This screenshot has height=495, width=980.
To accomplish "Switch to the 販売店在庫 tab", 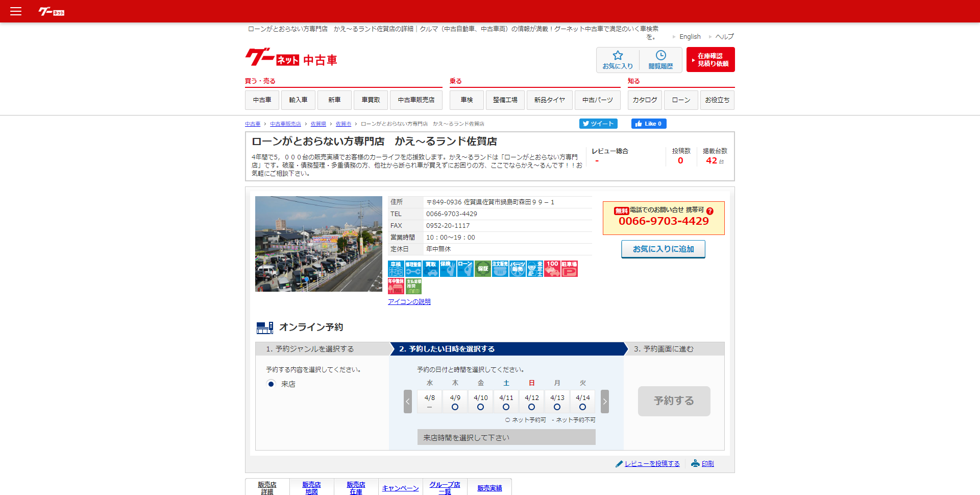I will tap(356, 488).
